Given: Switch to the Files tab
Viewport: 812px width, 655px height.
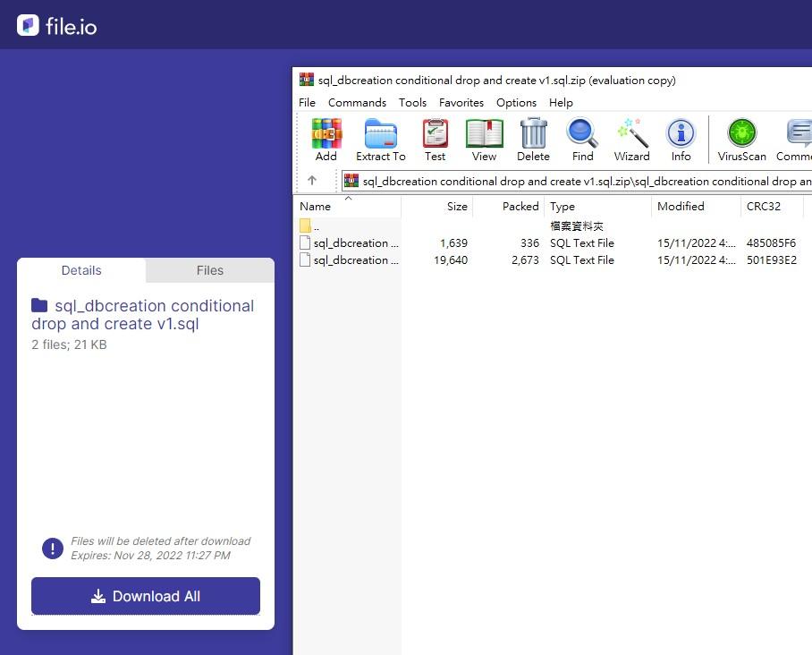Looking at the screenshot, I should [x=209, y=270].
